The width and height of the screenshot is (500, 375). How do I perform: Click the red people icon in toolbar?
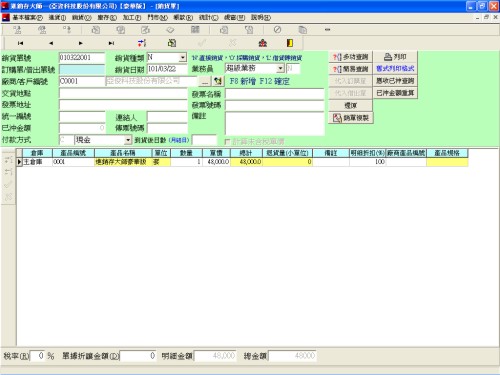coord(263,43)
